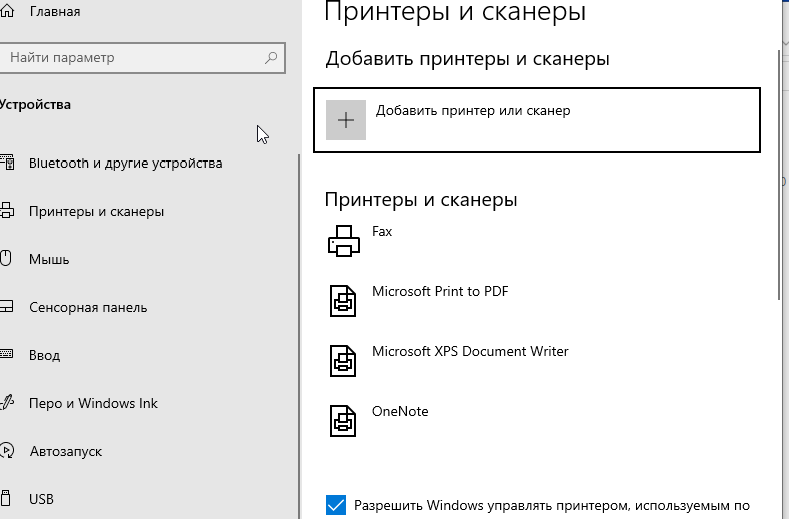Screen dimensions: 789x519
Task: Click the search magnifier icon
Action: click(x=271, y=58)
